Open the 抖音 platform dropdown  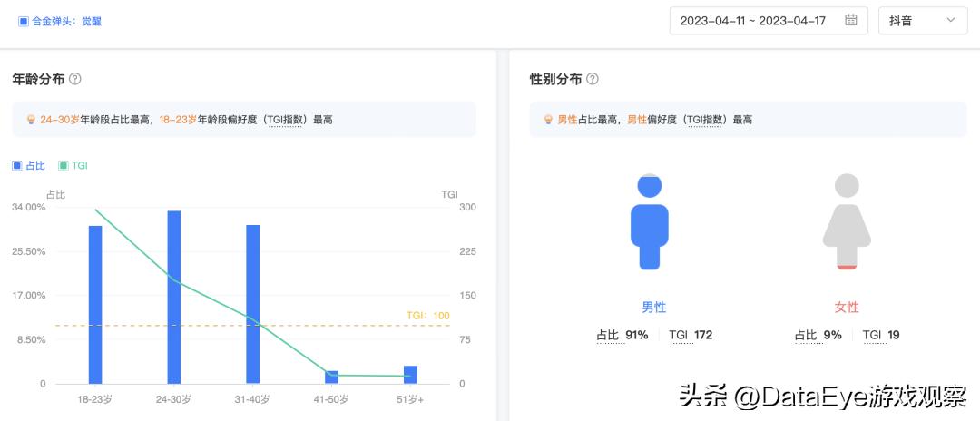coord(923,21)
